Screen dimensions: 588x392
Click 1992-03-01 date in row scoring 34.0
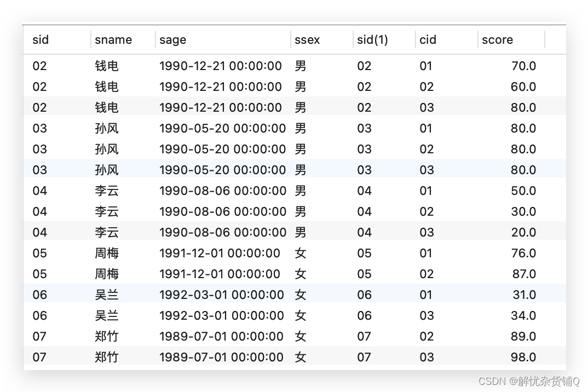point(222,315)
